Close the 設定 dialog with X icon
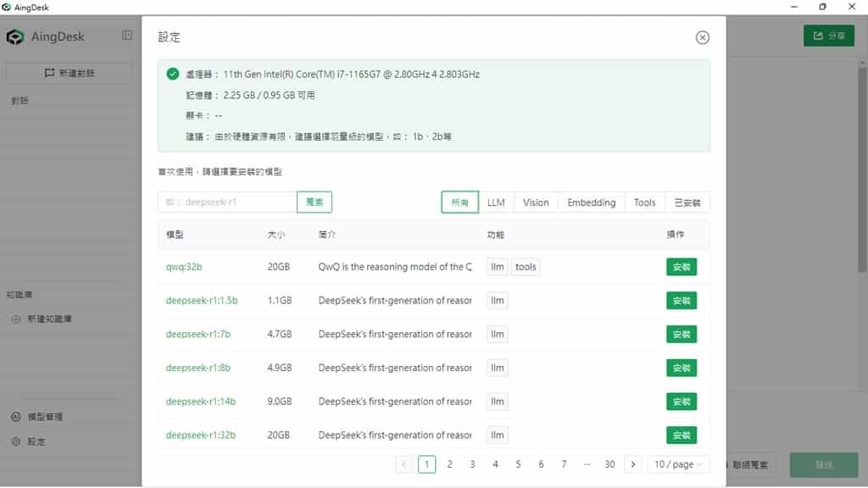This screenshot has width=868, height=488. click(x=702, y=37)
